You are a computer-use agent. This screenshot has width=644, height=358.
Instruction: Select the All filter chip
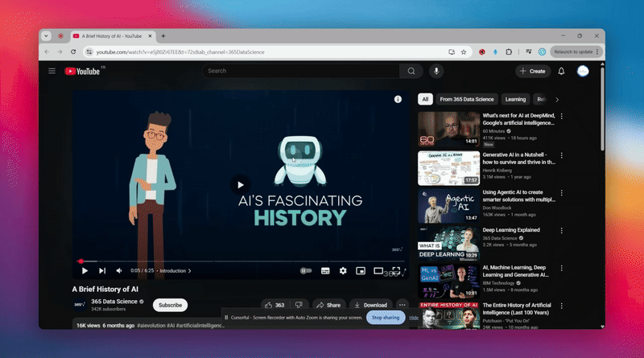(x=425, y=99)
